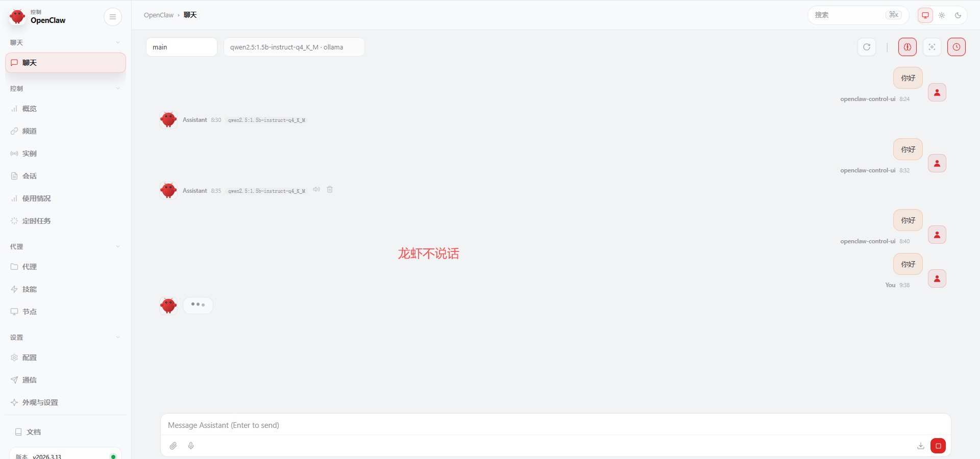Open the qwen2.5 model selector dropdown

[x=294, y=47]
